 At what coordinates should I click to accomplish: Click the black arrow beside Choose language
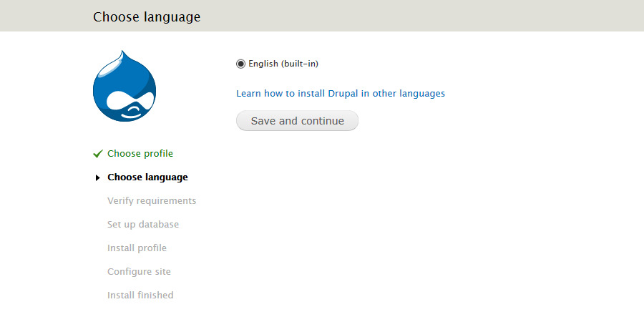98,177
